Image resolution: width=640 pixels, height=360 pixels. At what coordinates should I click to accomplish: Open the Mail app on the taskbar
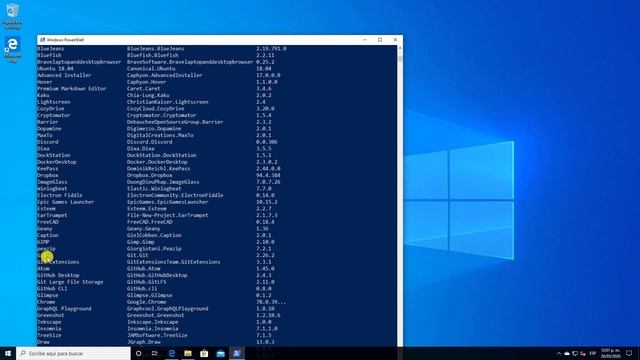220,353
